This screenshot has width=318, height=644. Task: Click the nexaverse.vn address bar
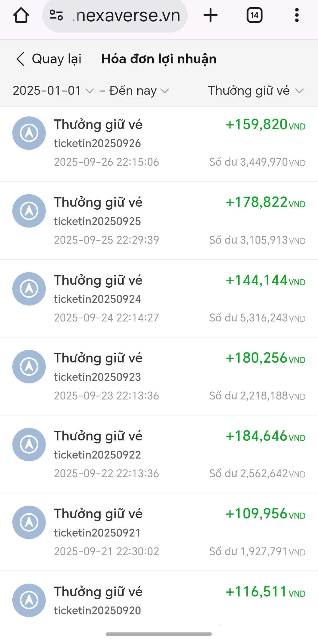(x=126, y=16)
